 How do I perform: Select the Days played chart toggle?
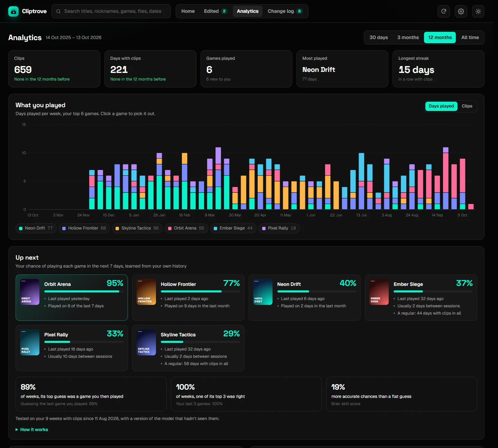(441, 106)
